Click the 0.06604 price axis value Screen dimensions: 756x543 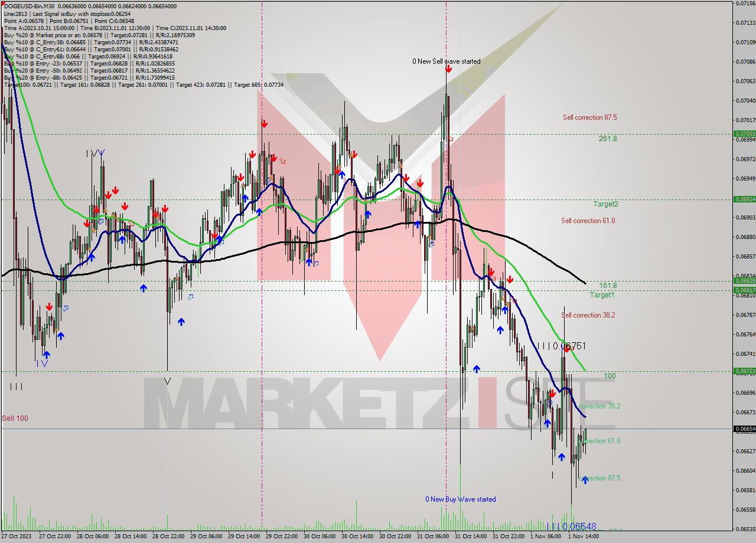(745, 470)
